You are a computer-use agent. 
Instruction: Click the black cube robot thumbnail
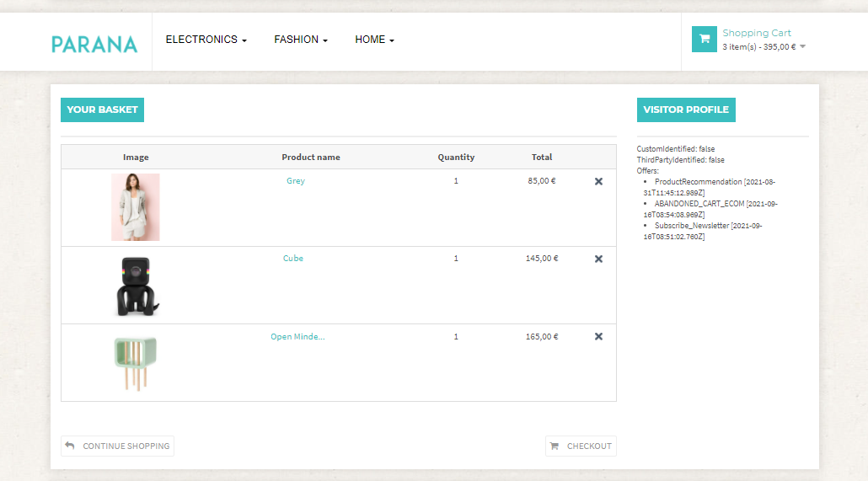click(136, 286)
